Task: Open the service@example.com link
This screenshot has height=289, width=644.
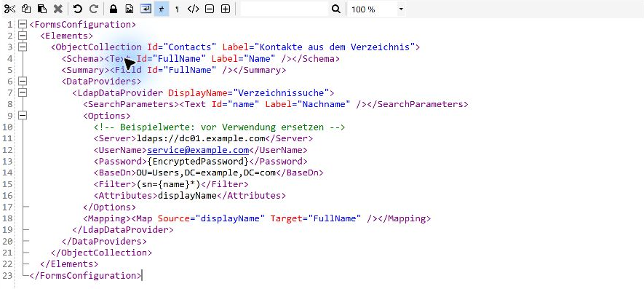Action: coord(198,150)
